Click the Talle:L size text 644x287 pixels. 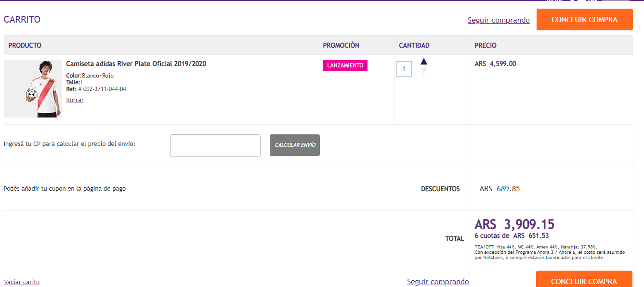(75, 82)
